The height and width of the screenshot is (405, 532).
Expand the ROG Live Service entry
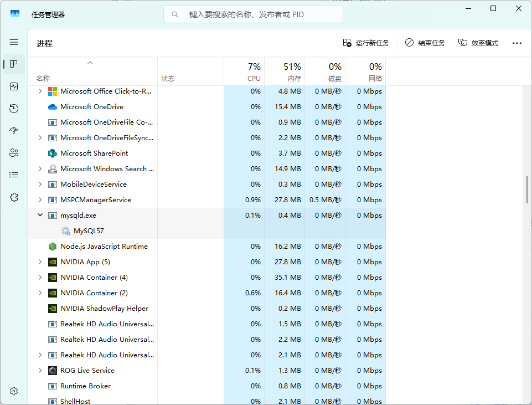click(40, 370)
